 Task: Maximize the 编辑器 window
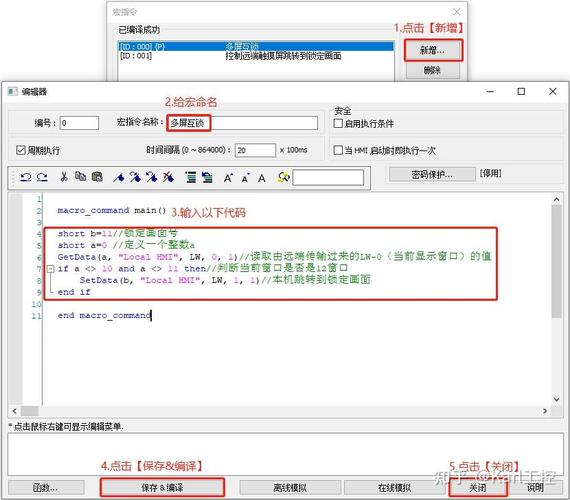pos(521,92)
